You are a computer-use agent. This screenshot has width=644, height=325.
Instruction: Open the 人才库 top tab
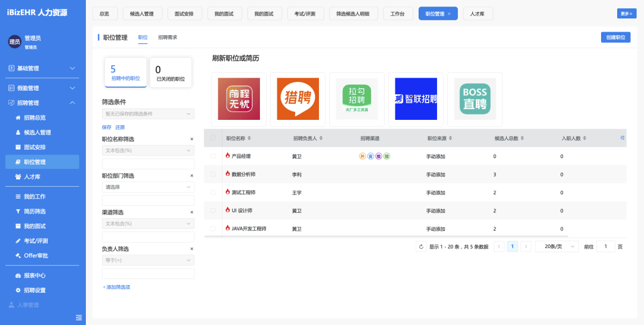tap(478, 14)
